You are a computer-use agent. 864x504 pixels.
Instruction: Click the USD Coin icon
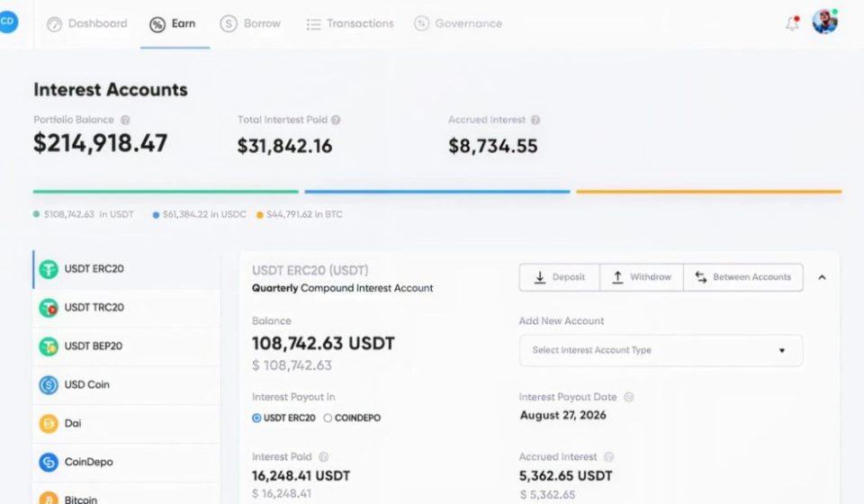49,385
